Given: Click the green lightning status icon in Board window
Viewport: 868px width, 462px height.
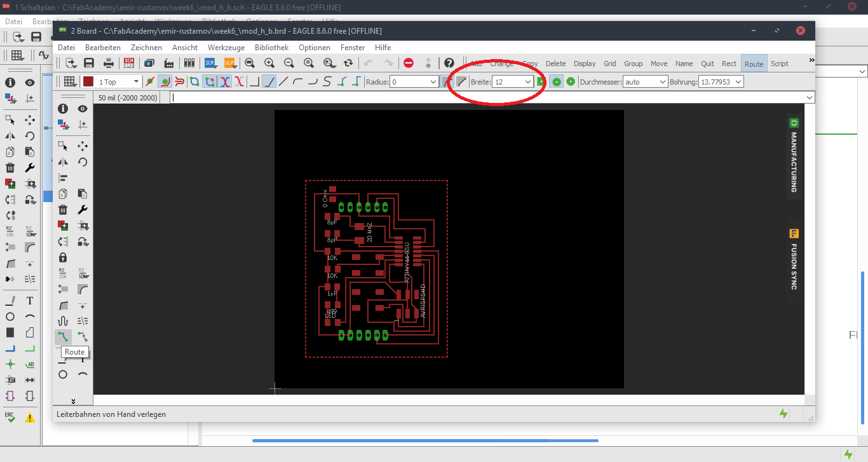Looking at the screenshot, I should (783, 414).
